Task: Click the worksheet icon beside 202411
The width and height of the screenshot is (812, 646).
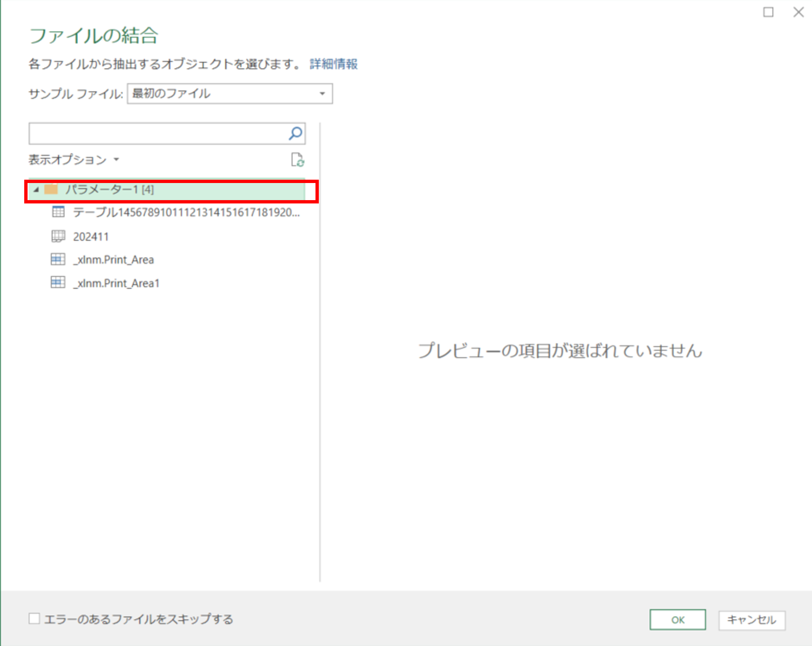Action: pos(58,236)
